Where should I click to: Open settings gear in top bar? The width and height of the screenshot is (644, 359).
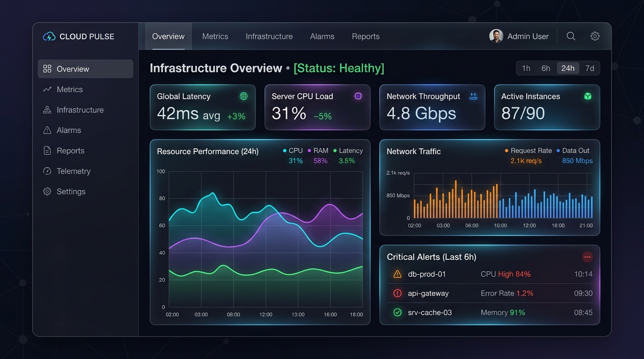(595, 36)
